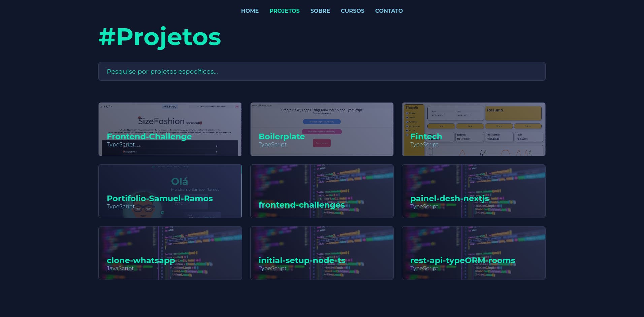Open the painel-desh-nextjs project
Viewport: 644px width, 317px height.
450,199
